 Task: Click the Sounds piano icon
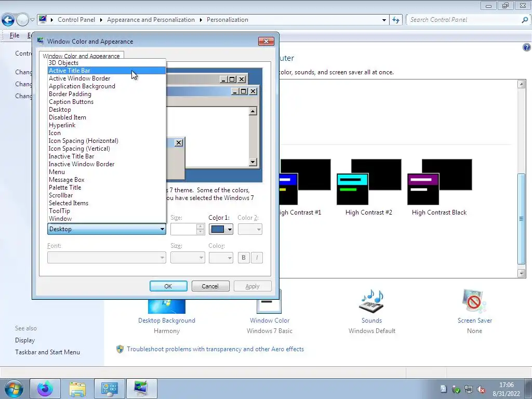coord(371,301)
